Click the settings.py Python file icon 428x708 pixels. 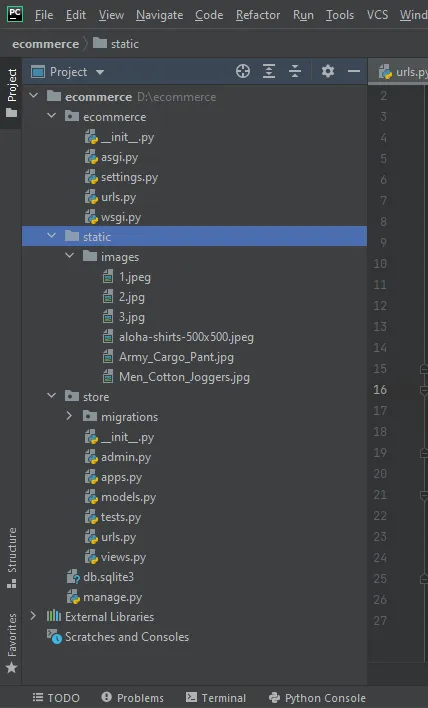pyautogui.click(x=91, y=177)
